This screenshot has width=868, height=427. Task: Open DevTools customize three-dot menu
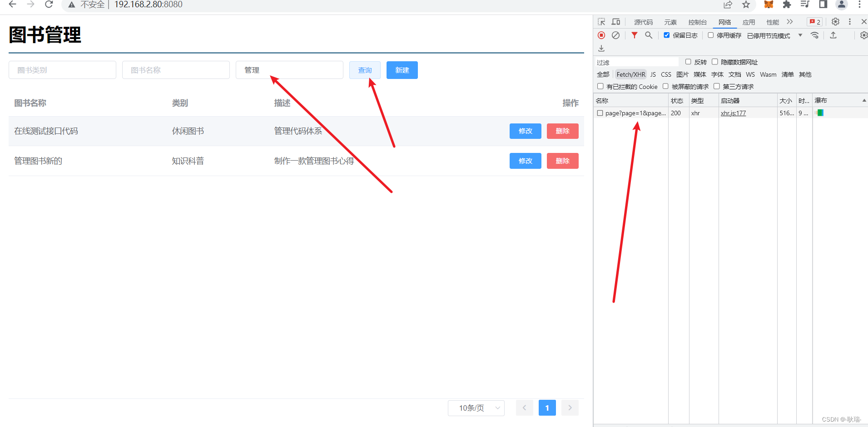[850, 22]
